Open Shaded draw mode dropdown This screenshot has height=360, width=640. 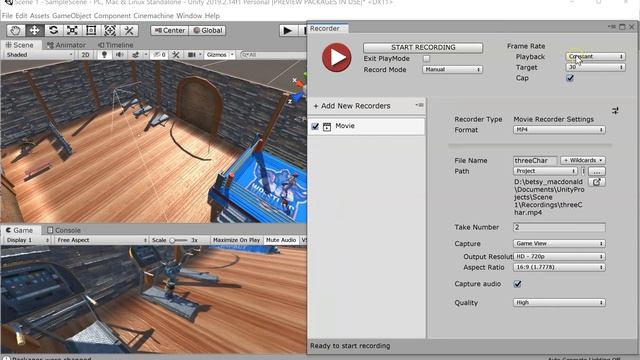tap(39, 55)
